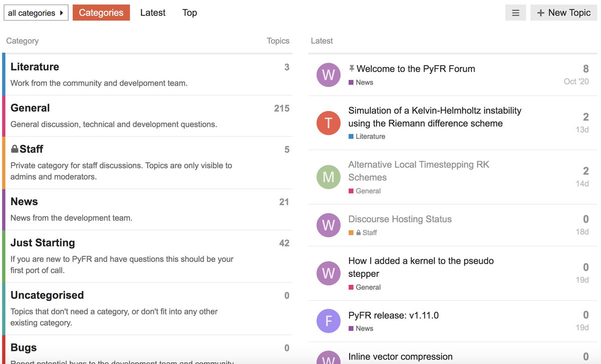Open PyFR release: v1.11.0 topic
Viewport: 601px width, 364px height.
coord(394,315)
